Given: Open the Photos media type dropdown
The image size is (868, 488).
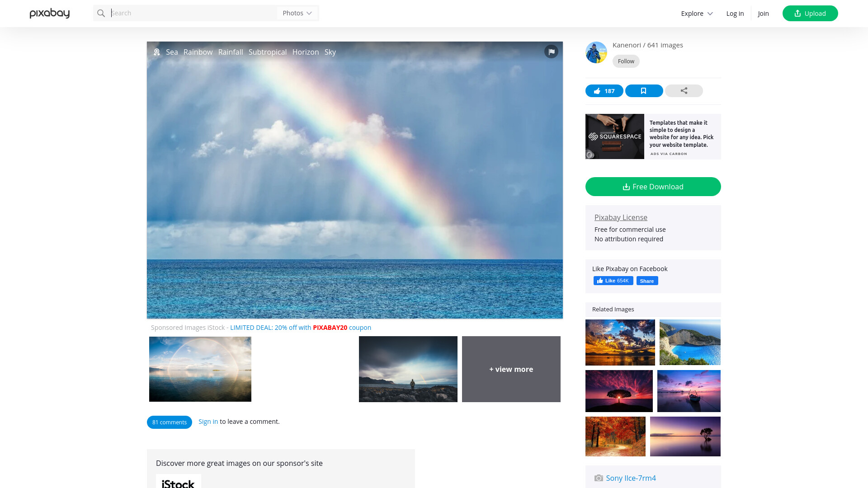Looking at the screenshot, I should 297,13.
